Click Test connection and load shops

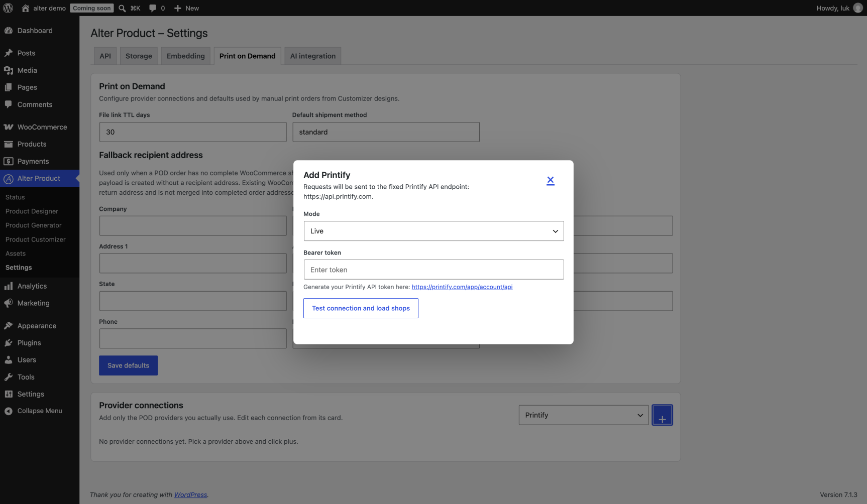tap(361, 308)
